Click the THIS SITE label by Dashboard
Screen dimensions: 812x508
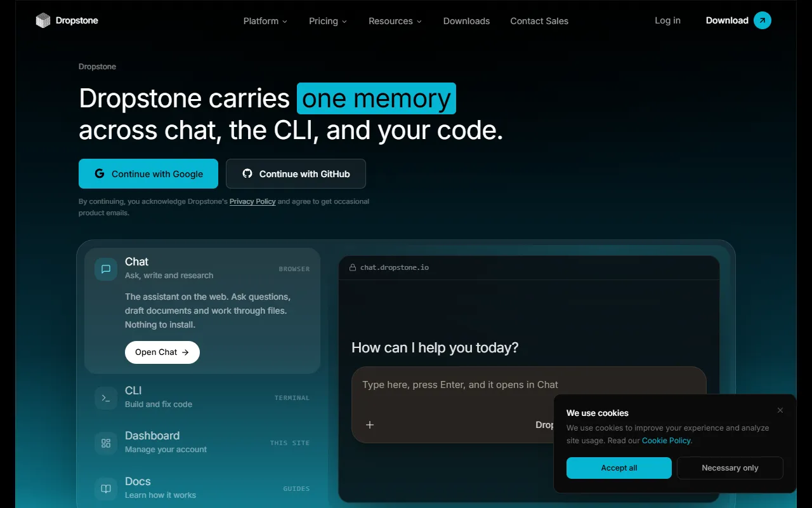(x=290, y=443)
